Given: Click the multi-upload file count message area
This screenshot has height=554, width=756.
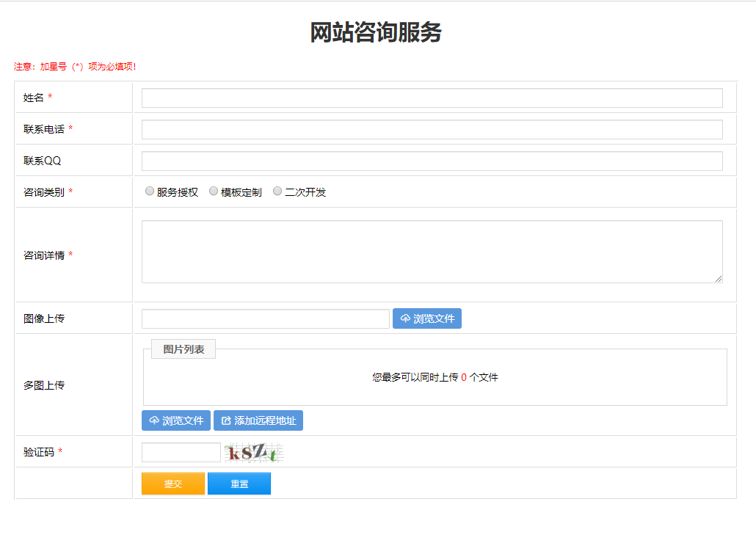Looking at the screenshot, I should [435, 377].
